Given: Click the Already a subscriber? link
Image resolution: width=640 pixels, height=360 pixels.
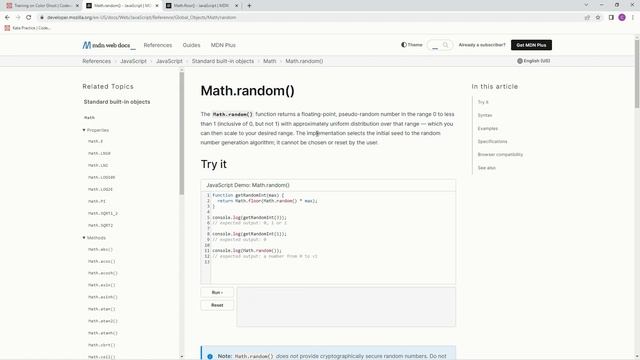Looking at the screenshot, I should (x=482, y=45).
